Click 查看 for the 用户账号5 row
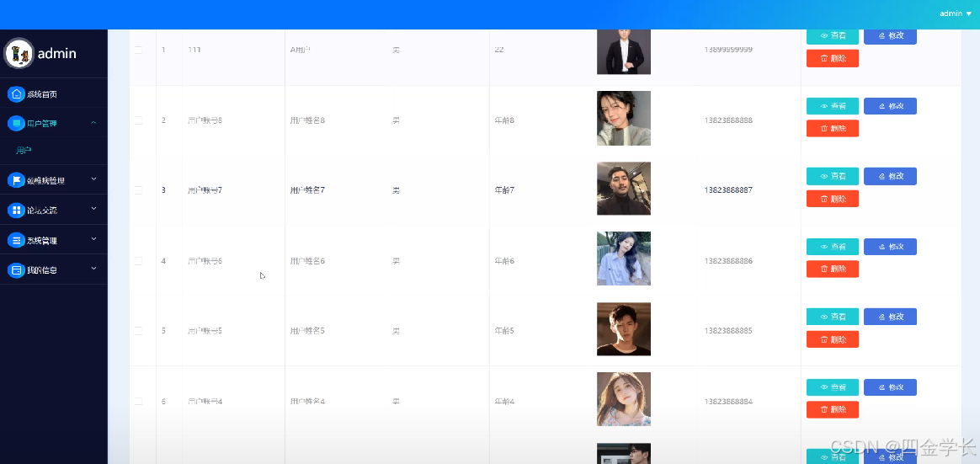Image resolution: width=980 pixels, height=464 pixels. pyautogui.click(x=833, y=317)
